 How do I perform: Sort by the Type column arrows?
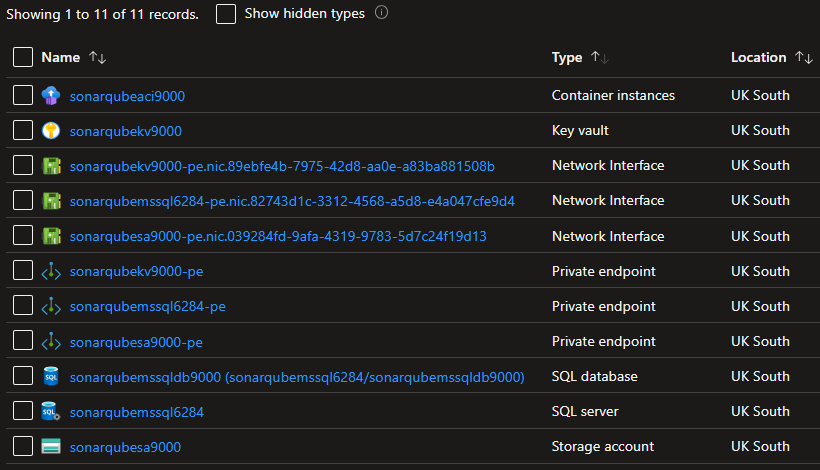tap(600, 57)
